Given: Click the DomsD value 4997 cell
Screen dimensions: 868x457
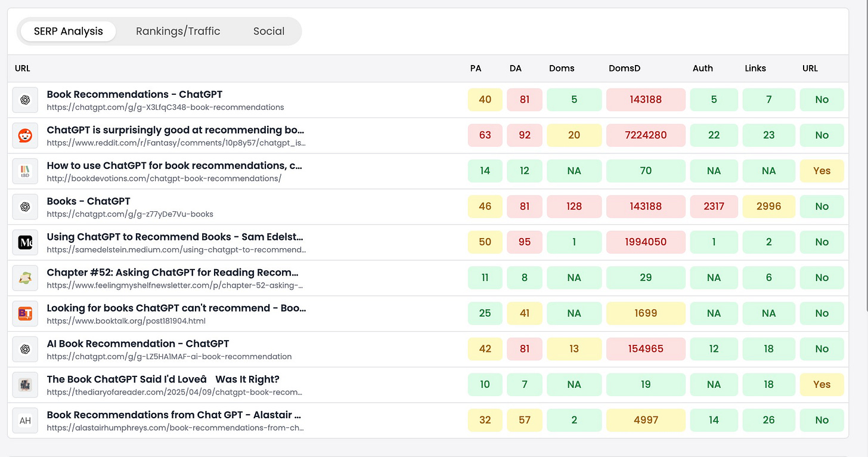Looking at the screenshot, I should pos(646,420).
